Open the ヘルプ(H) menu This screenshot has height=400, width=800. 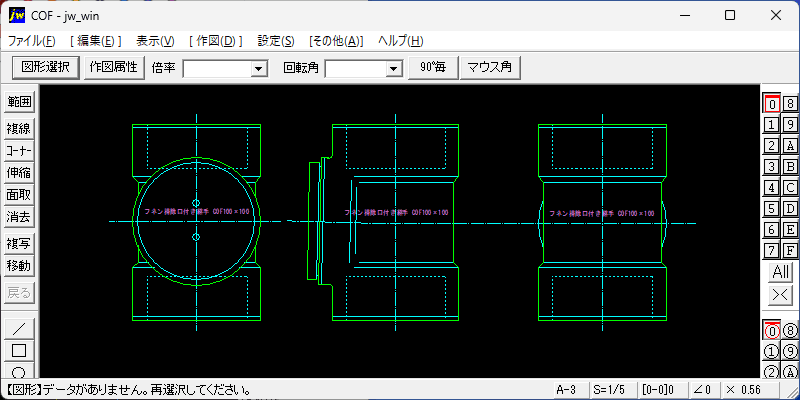[x=401, y=41]
